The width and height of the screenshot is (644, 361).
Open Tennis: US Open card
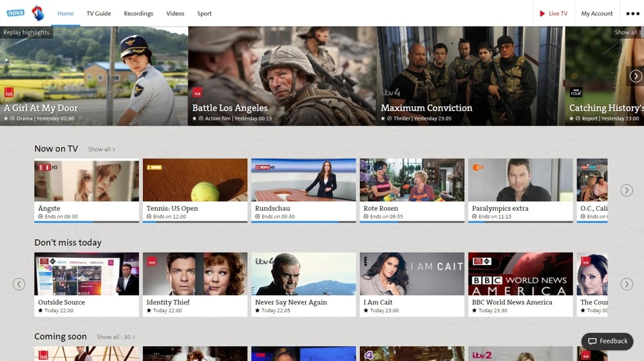coord(195,191)
